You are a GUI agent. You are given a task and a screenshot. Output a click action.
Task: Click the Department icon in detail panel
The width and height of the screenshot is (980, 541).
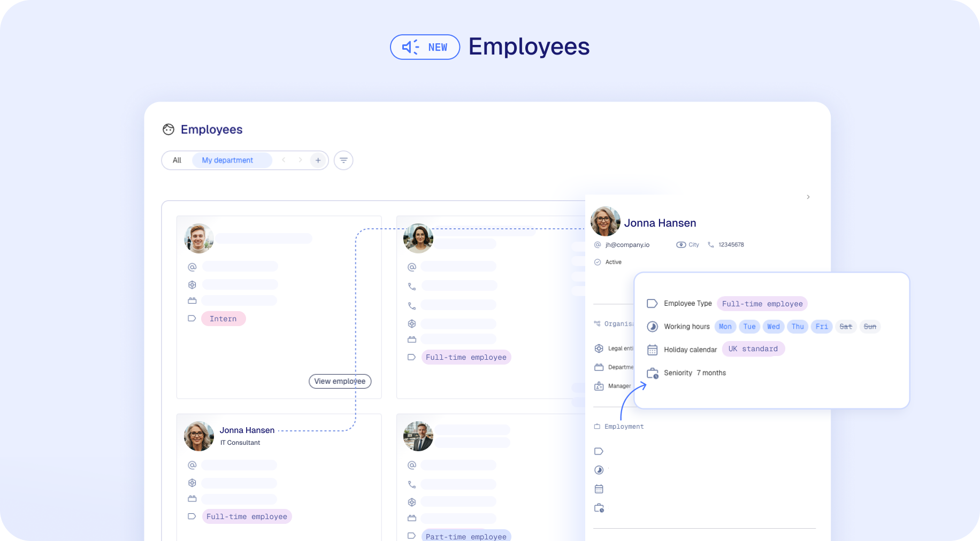pyautogui.click(x=599, y=367)
